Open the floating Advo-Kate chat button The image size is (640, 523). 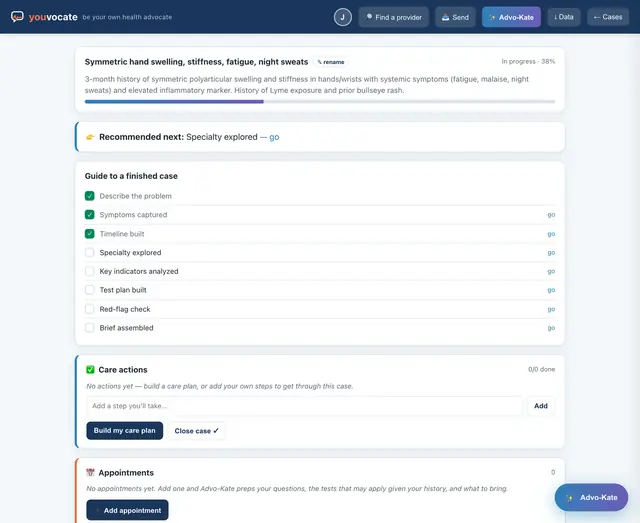pos(591,497)
